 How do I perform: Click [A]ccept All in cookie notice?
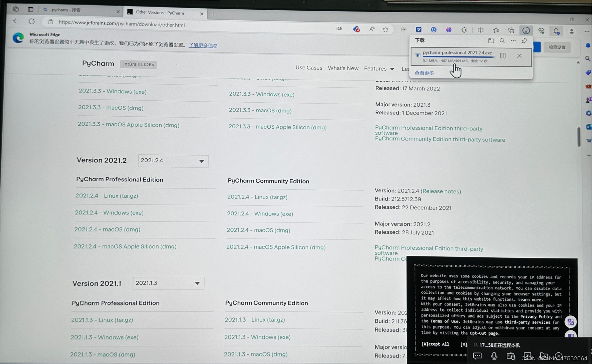click(x=435, y=344)
